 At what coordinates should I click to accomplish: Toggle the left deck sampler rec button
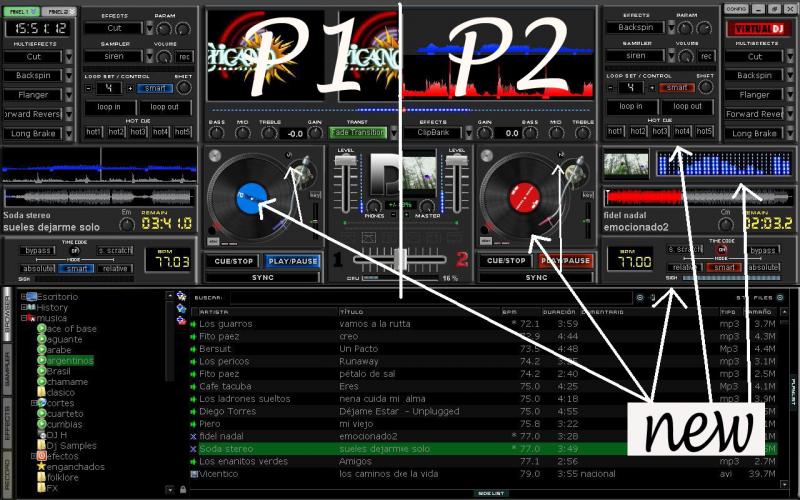point(184,57)
